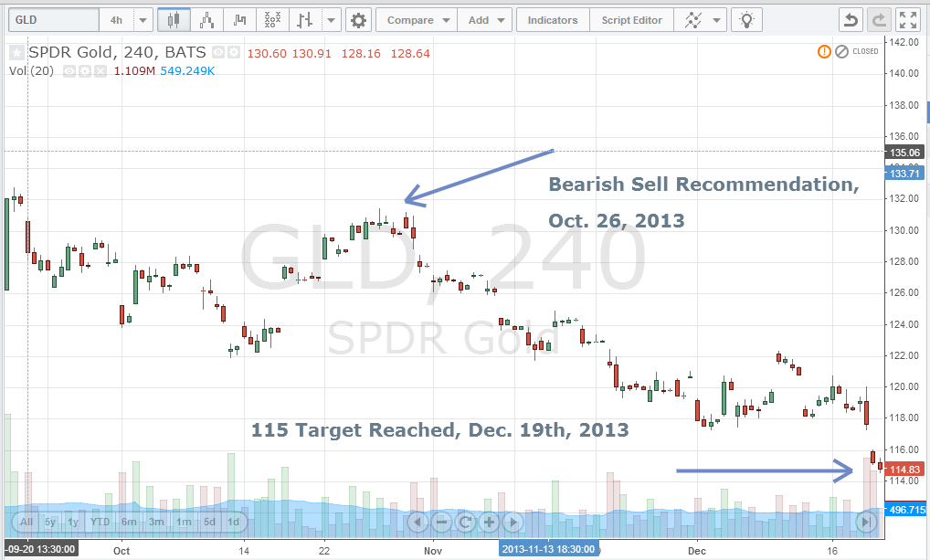
Task: Select the 6m time range
Action: coord(129,522)
